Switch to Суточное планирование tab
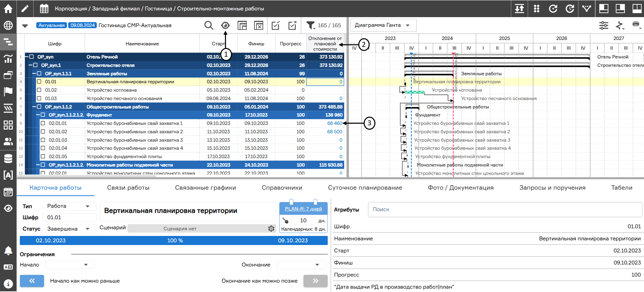644x292 pixels. 365,188
